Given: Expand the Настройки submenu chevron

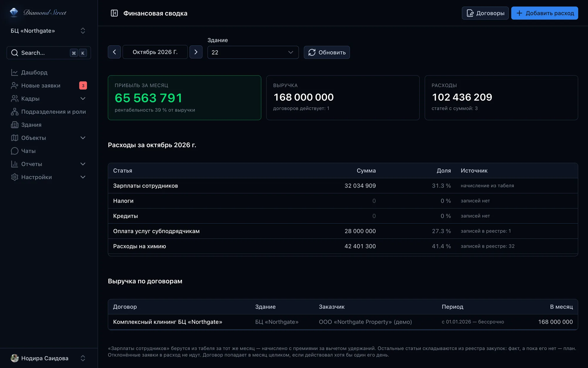Looking at the screenshot, I should [x=83, y=177].
